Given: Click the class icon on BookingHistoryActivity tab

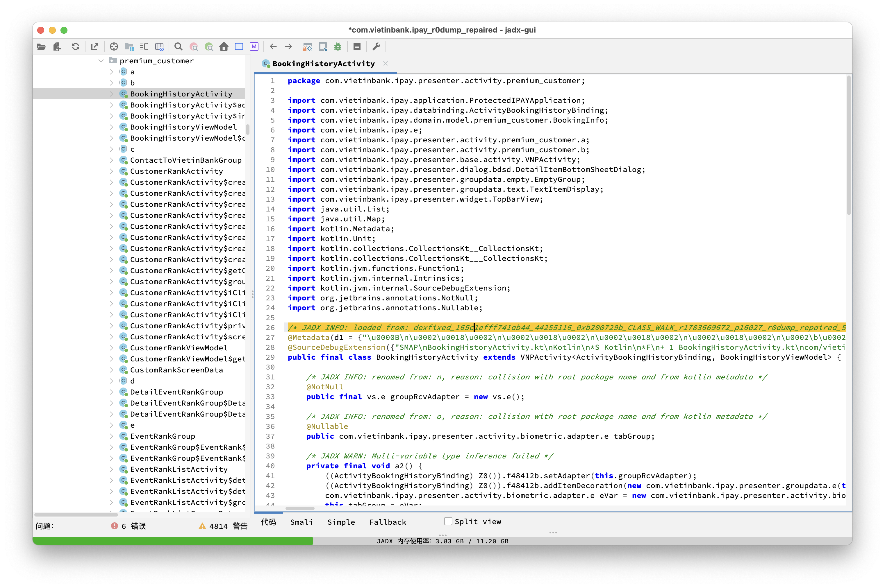Looking at the screenshot, I should (266, 64).
